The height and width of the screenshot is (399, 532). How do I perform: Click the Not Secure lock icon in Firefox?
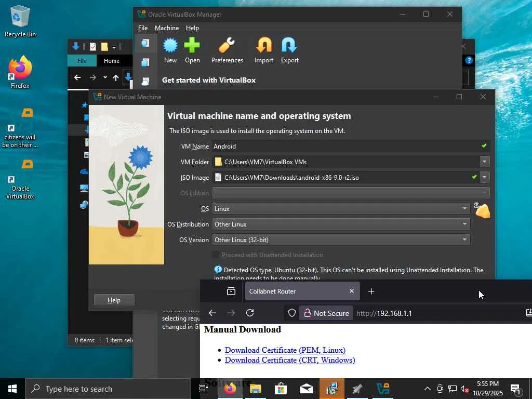click(x=308, y=313)
